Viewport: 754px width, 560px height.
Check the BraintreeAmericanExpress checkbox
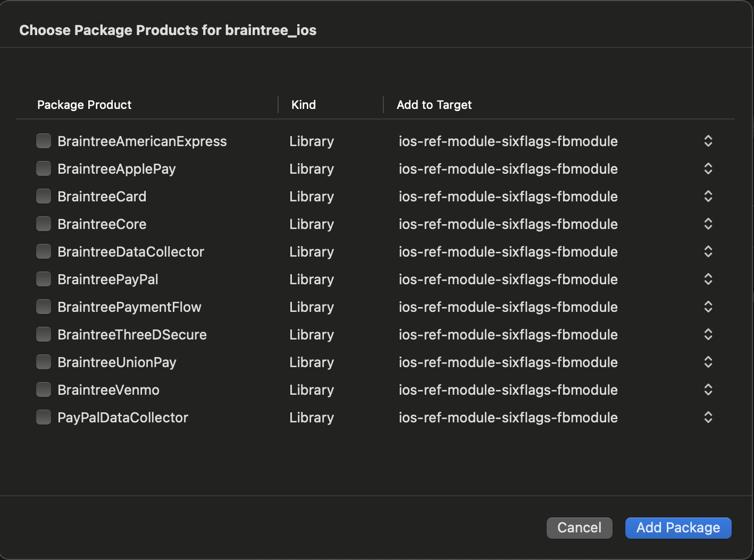[44, 141]
